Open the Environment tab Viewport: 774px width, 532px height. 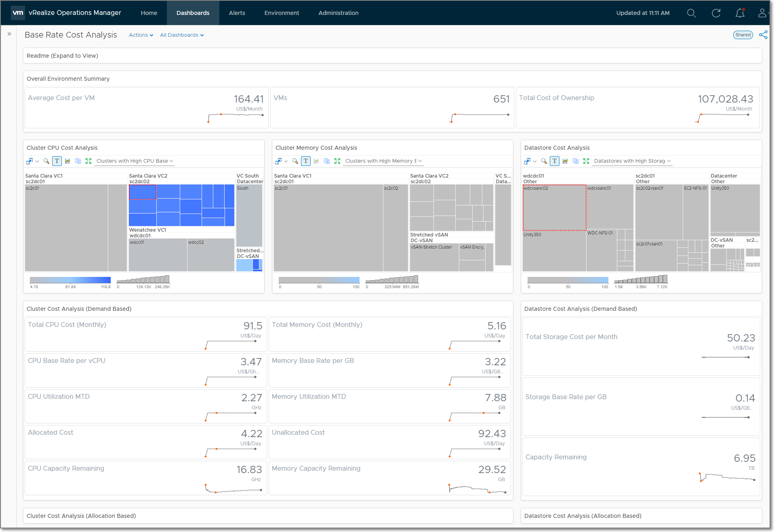point(282,13)
